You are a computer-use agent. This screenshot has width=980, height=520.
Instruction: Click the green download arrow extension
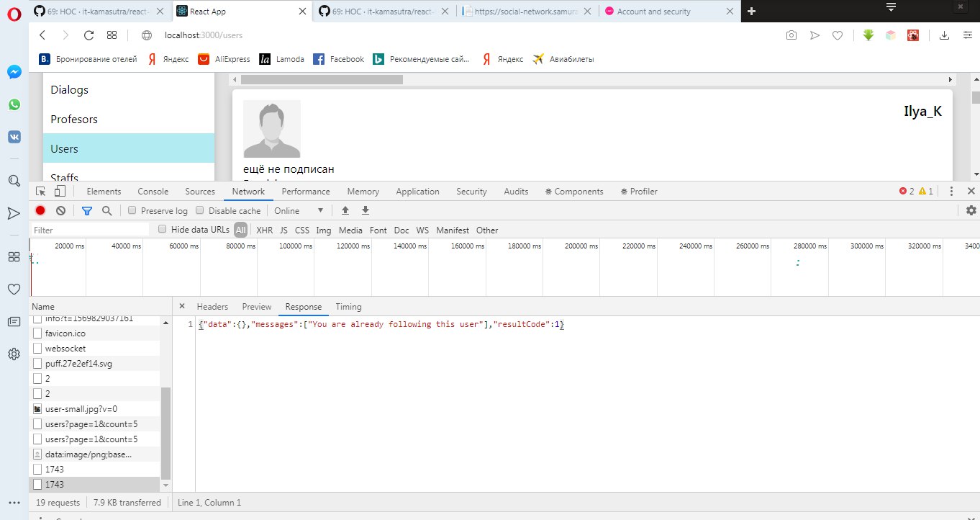click(868, 35)
